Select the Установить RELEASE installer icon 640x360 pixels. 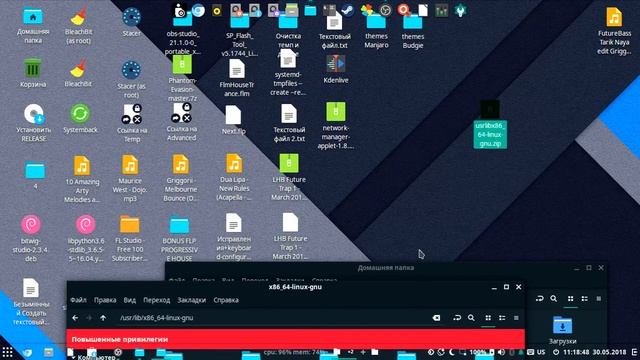(x=33, y=122)
